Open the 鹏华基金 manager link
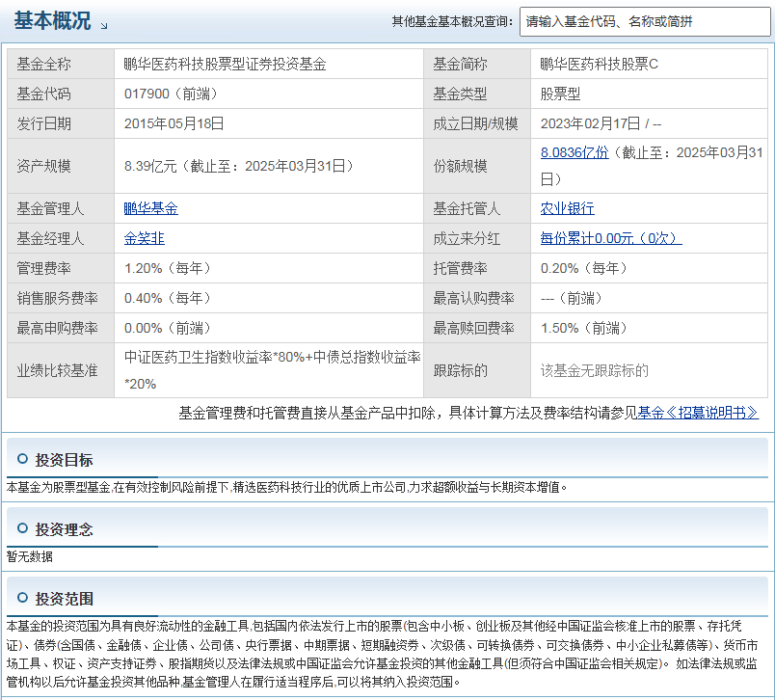The image size is (775, 700). click(150, 208)
